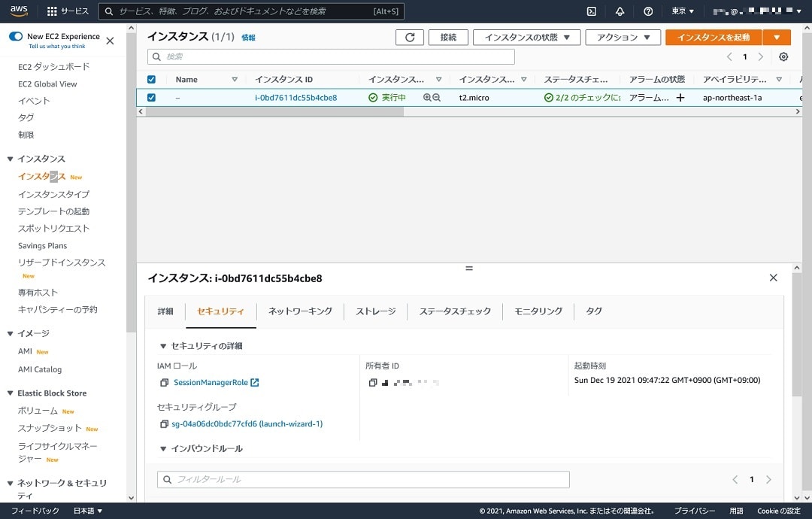812x519 pixels.
Task: Zoom out on the instance state icon
Action: click(437, 97)
